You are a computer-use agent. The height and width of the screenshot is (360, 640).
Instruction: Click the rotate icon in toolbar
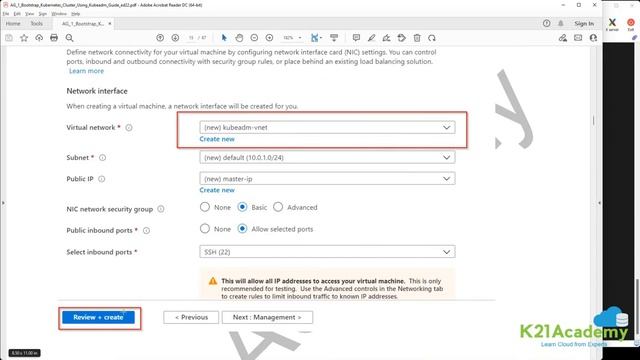click(x=432, y=38)
